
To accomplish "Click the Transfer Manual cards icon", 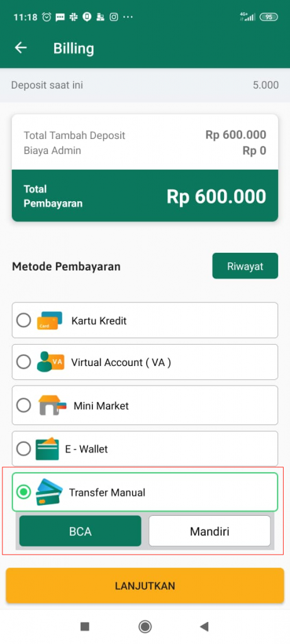I will (x=49, y=492).
